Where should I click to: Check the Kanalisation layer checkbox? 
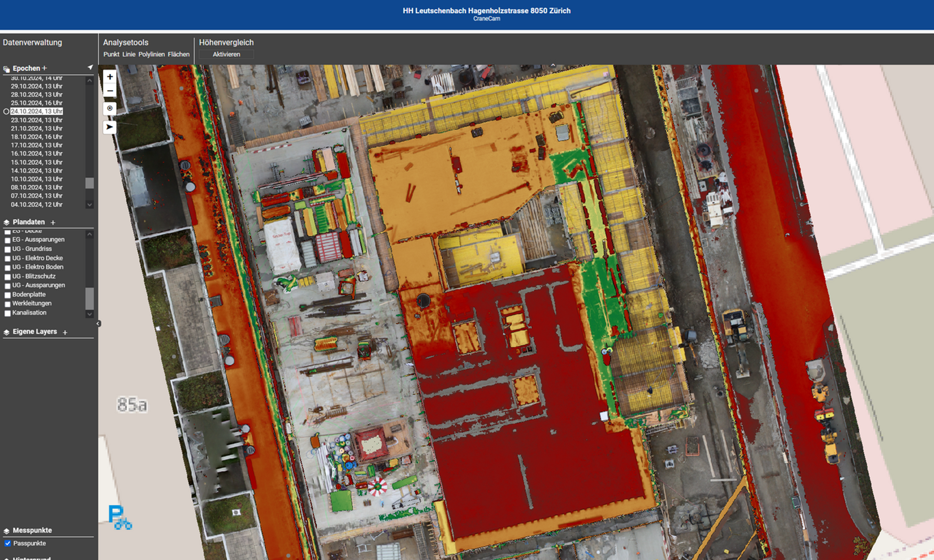point(8,313)
